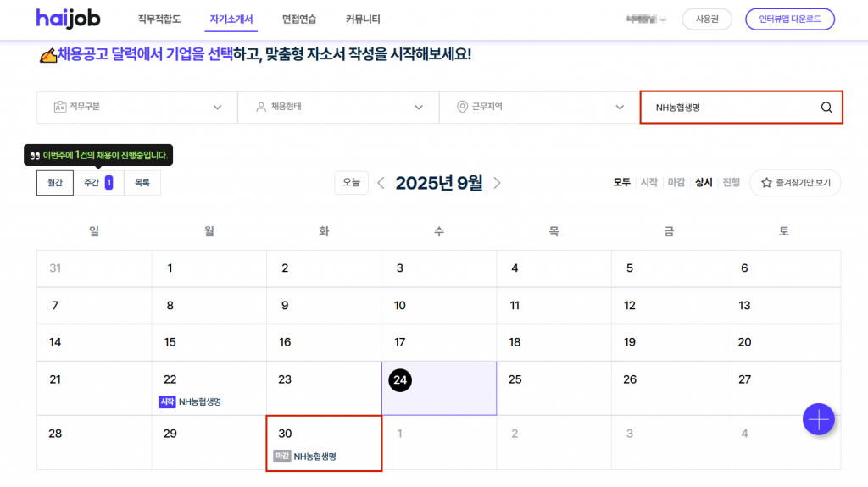Go to previous month with left arrow
Screen dimensions: 868x487
pyautogui.click(x=381, y=183)
